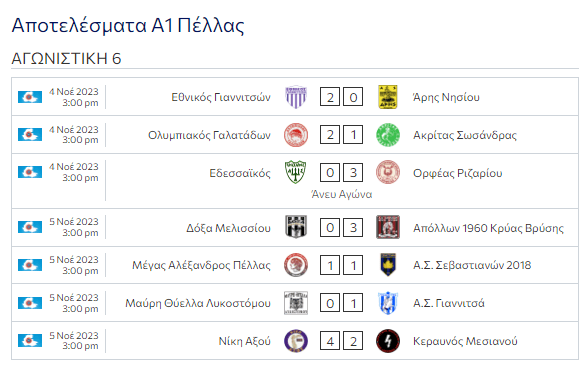Click the Α.Σ. Γιαννιτσά blue crest
Image resolution: width=587 pixels, height=380 pixels.
[388, 303]
